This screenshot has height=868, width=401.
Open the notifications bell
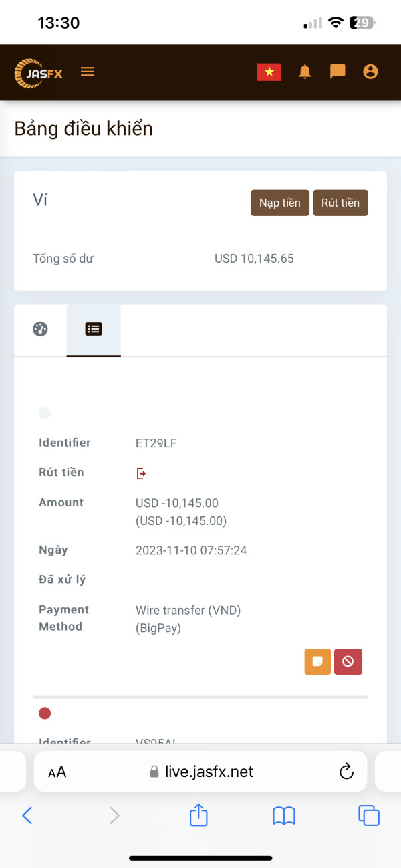tap(305, 72)
